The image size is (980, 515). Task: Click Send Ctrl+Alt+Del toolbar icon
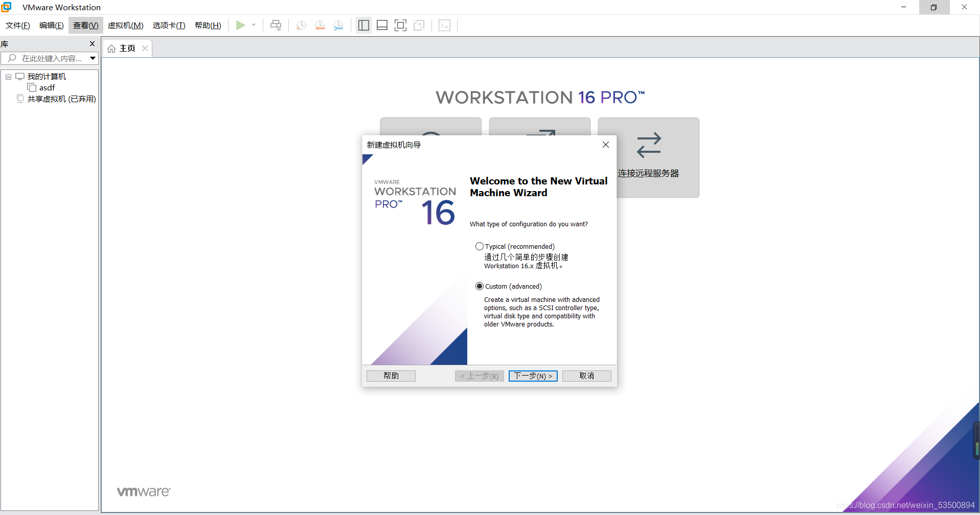click(x=276, y=25)
